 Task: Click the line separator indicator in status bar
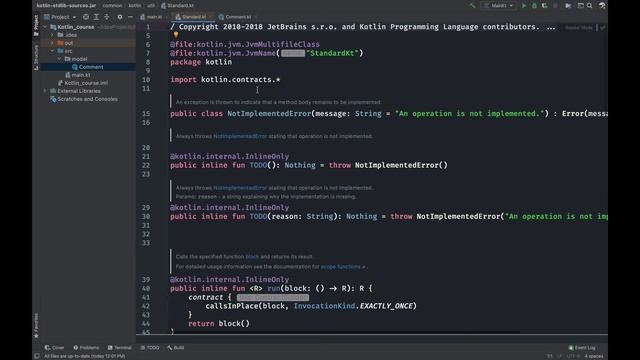(560, 356)
